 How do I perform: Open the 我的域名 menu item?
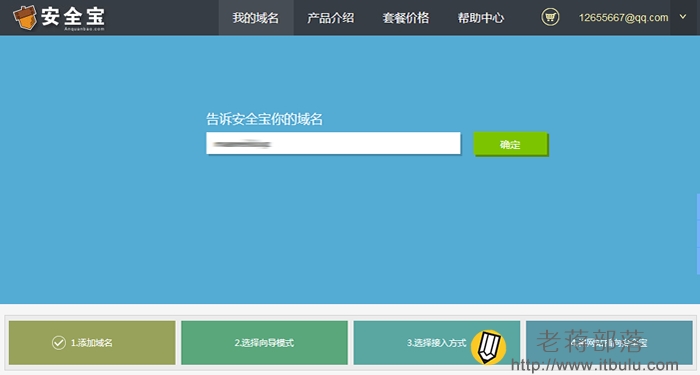click(x=256, y=17)
